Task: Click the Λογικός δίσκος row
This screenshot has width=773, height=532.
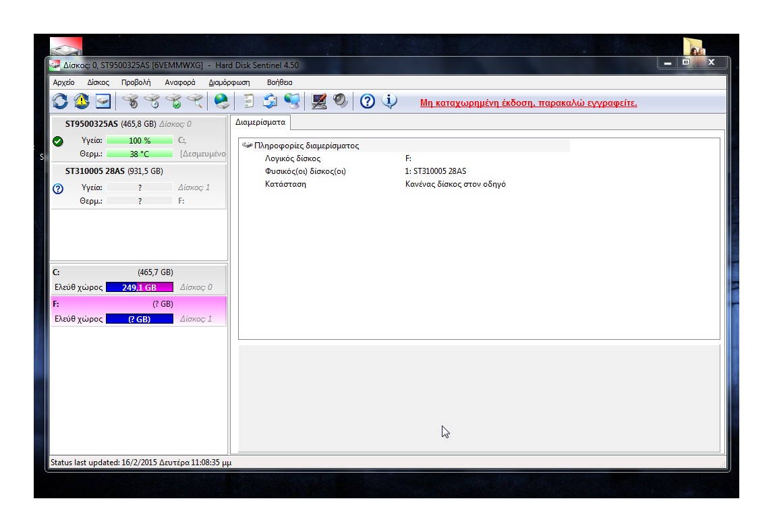Action: [404, 158]
